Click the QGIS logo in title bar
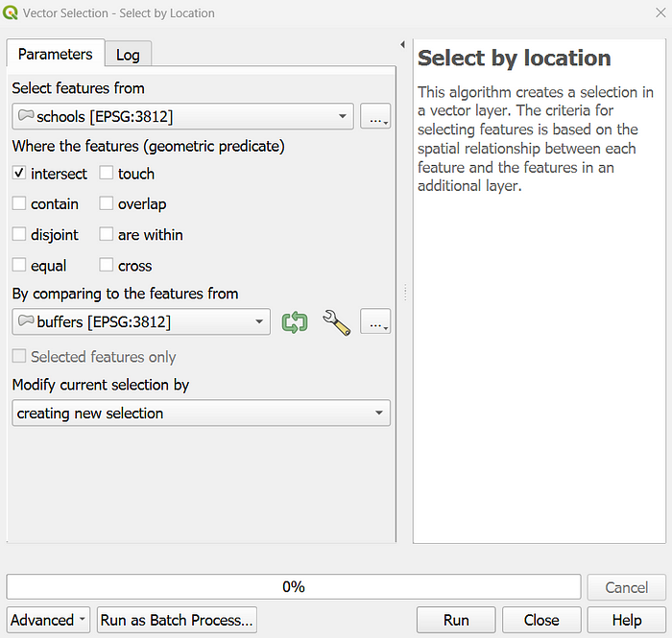672x638 pixels. [10, 12]
